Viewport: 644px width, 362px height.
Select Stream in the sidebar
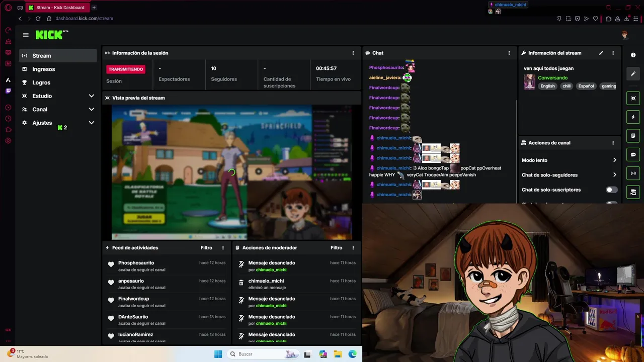point(58,56)
